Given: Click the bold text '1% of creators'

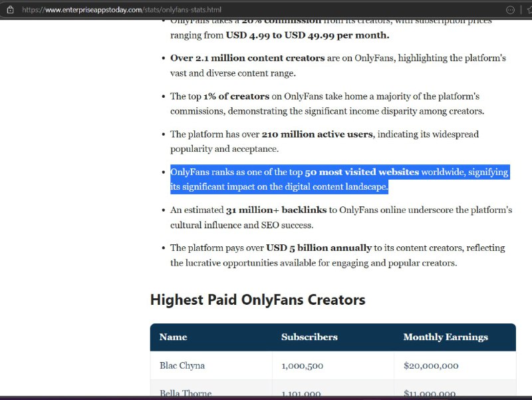Looking at the screenshot, I should pyautogui.click(x=236, y=97).
